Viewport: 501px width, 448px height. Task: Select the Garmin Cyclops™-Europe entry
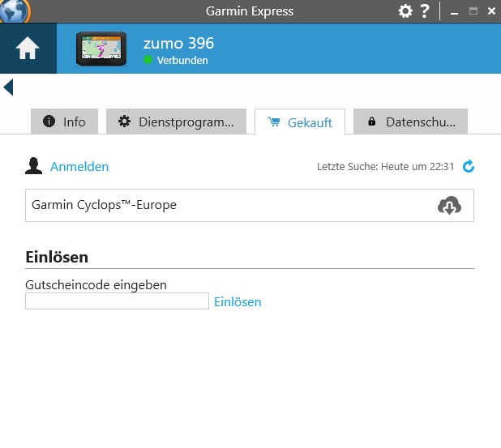click(250, 205)
